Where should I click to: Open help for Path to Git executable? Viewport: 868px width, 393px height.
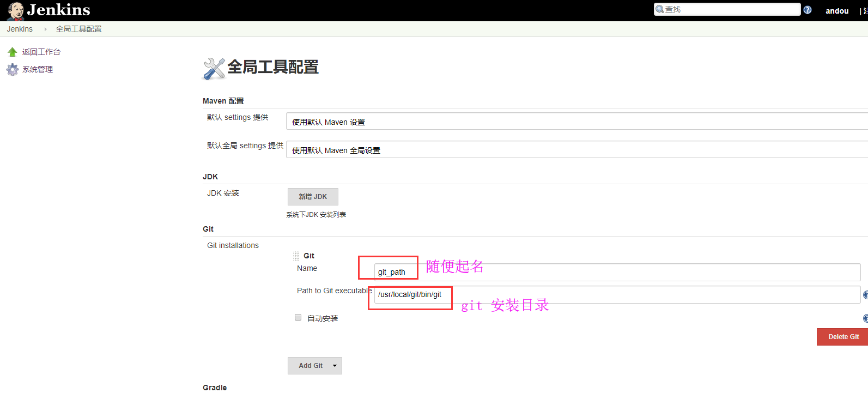click(865, 295)
